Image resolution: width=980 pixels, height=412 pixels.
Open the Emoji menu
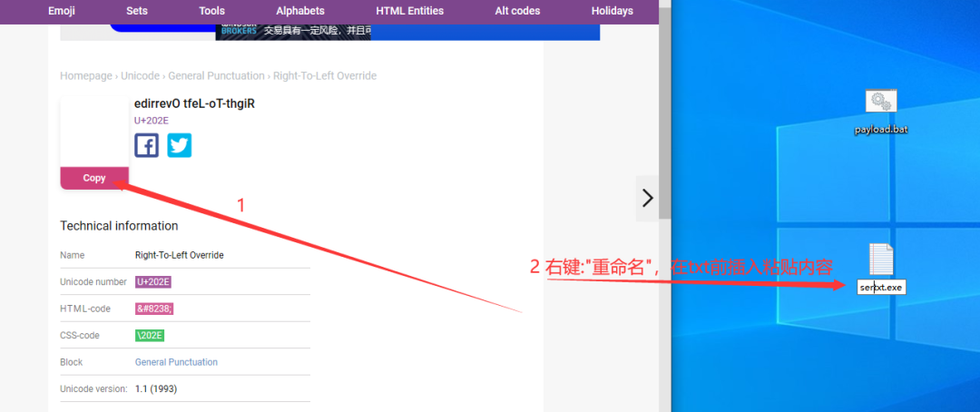click(62, 11)
